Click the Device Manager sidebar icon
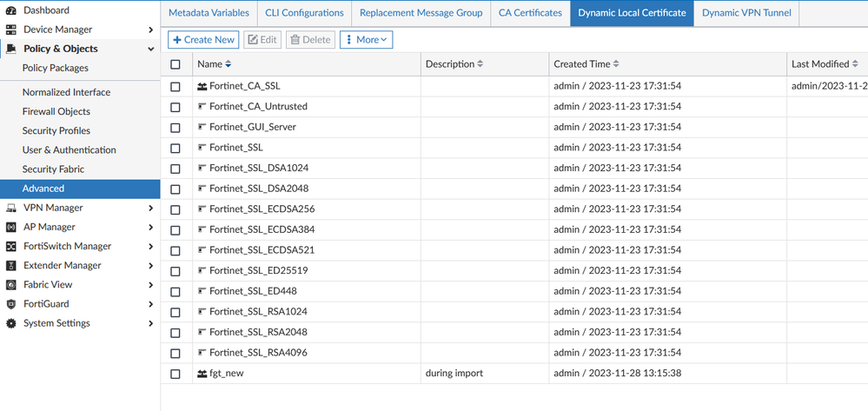This screenshot has width=868, height=411. tap(10, 30)
